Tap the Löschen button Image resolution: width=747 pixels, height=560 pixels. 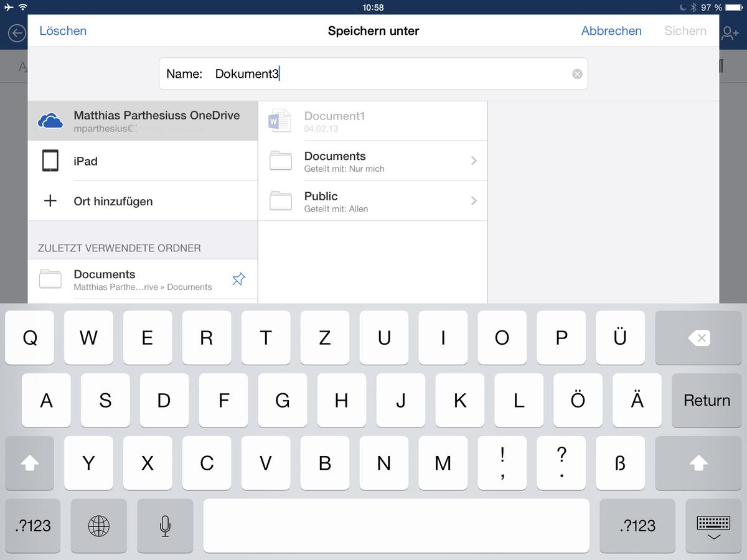pos(63,30)
